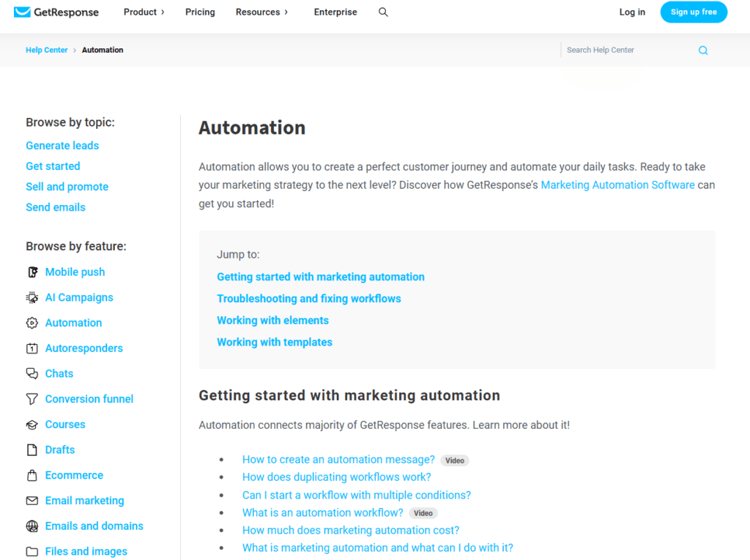
Task: Focus the Search Help Center field
Action: click(x=629, y=50)
